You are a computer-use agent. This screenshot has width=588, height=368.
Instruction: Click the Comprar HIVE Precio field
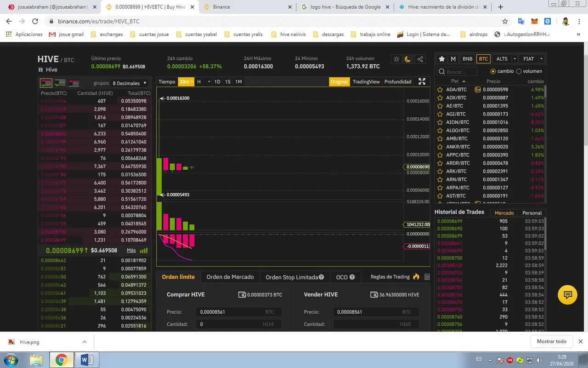(238, 312)
